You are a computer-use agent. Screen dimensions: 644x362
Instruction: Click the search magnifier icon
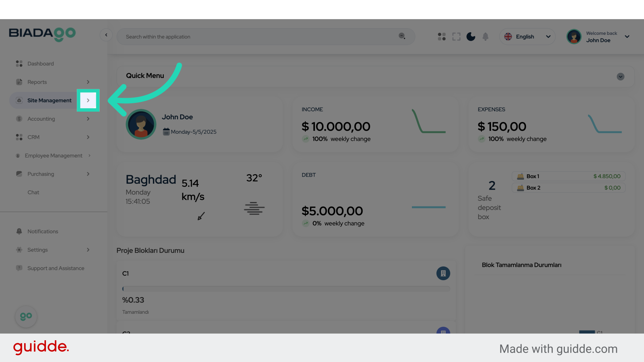click(402, 36)
